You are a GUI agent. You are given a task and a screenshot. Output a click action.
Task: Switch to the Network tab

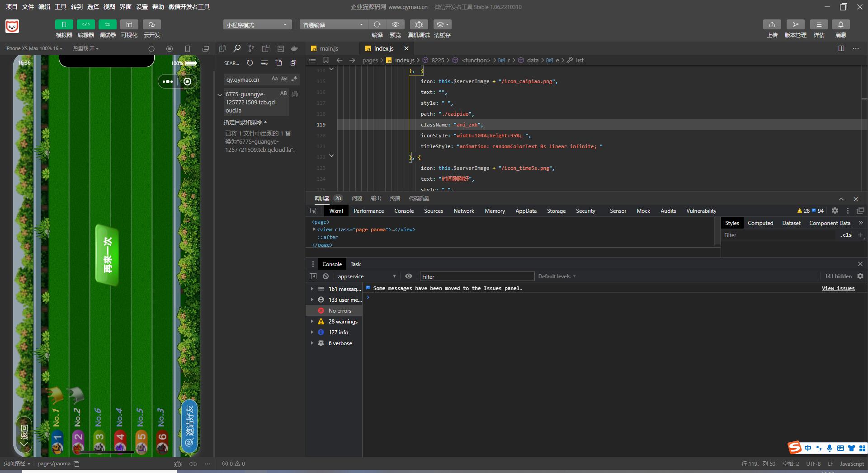click(x=463, y=211)
